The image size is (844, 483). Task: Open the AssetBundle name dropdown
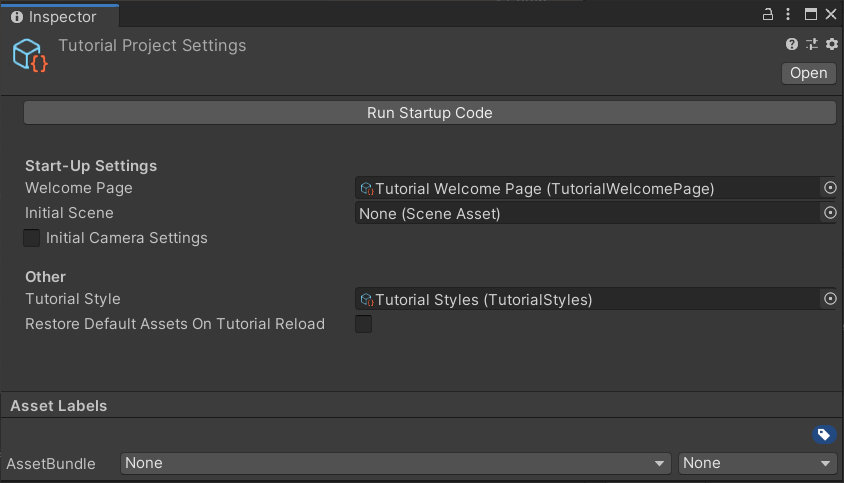(x=395, y=463)
